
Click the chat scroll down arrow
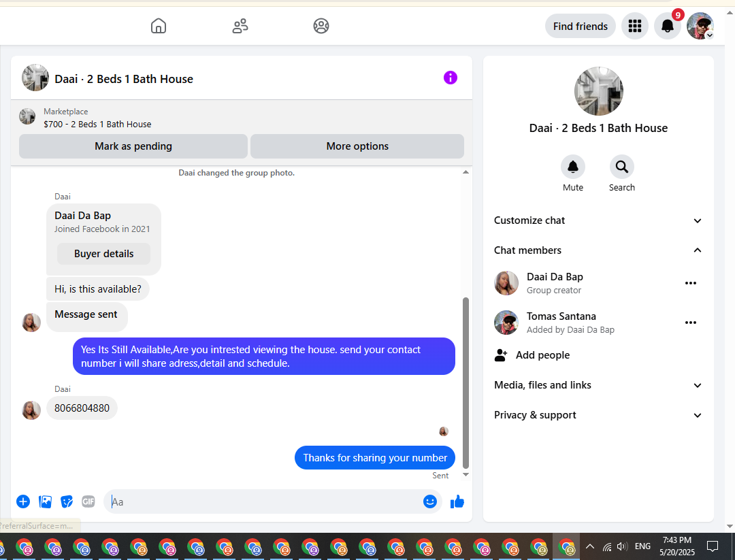[465, 475]
